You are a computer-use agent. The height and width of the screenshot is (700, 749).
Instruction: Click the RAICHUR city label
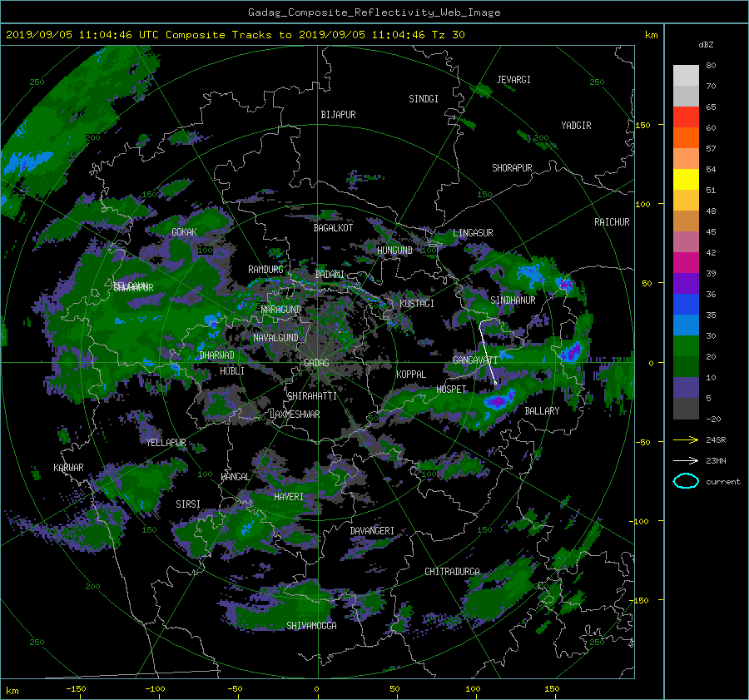coord(612,222)
